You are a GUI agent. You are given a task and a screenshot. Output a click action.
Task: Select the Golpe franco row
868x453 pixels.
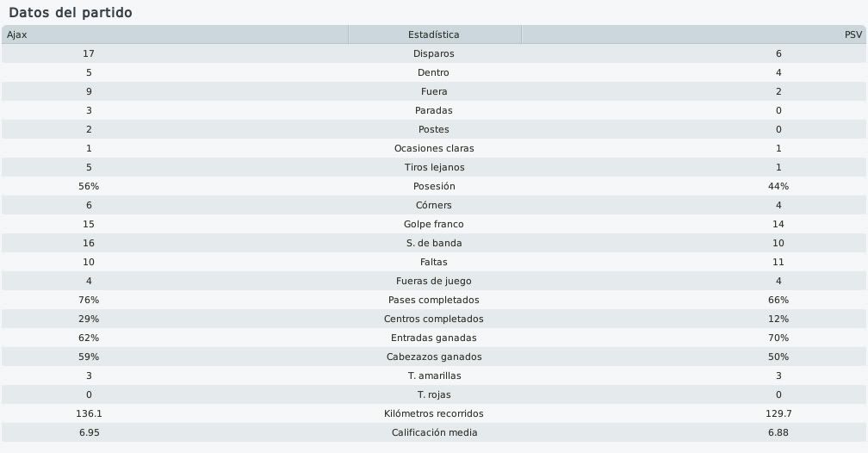pos(434,224)
